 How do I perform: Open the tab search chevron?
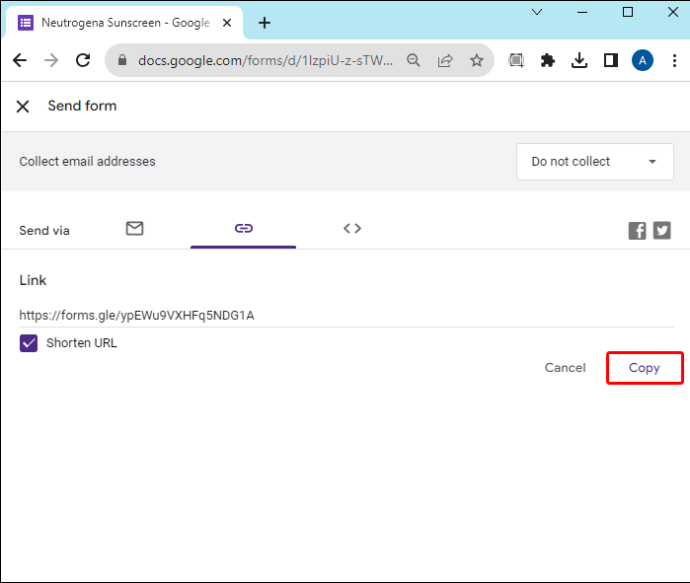point(537,12)
